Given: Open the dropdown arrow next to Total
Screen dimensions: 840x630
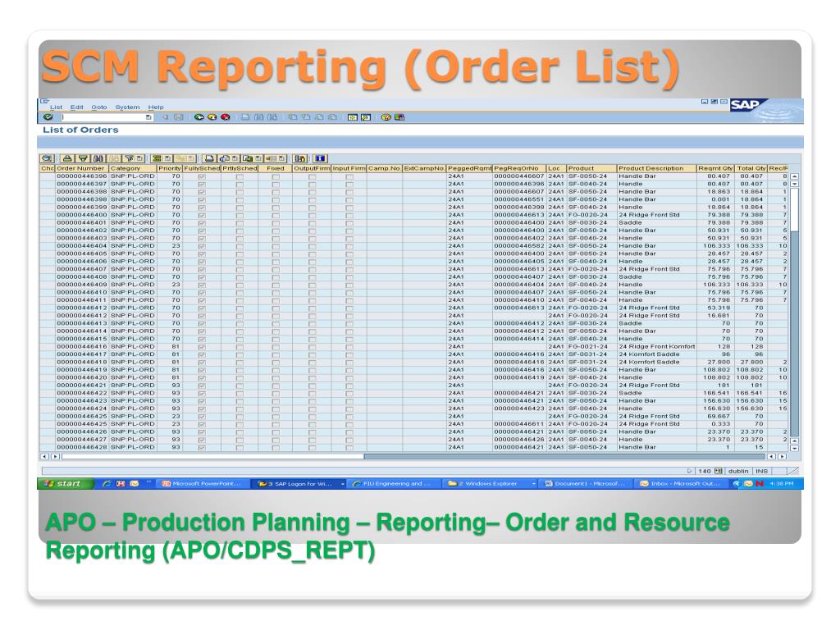Looking at the screenshot, I should click(167, 158).
